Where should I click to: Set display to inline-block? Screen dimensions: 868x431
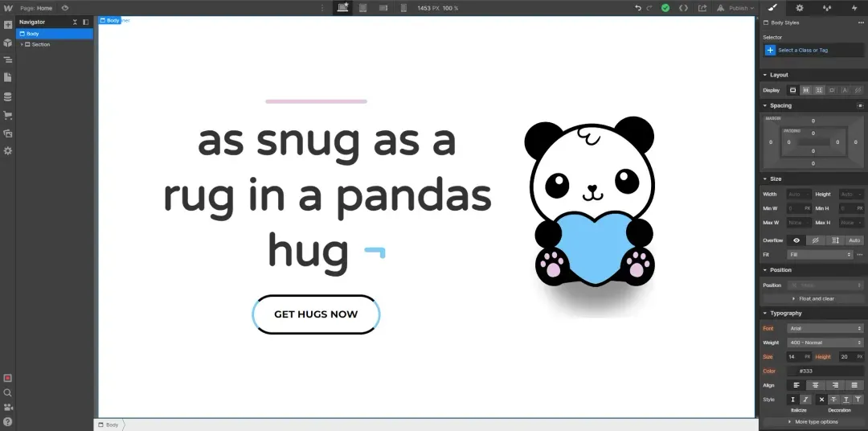click(832, 90)
